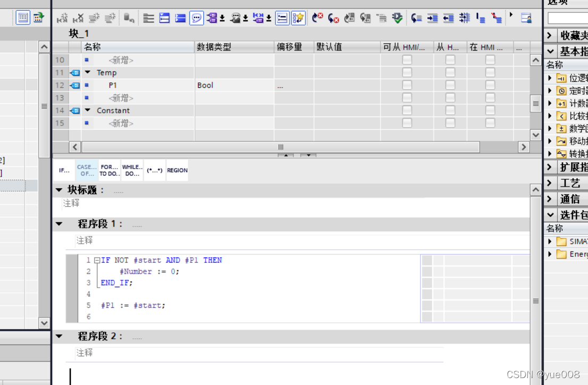Close all networks using the toolbar icon

pyautogui.click(x=164, y=18)
